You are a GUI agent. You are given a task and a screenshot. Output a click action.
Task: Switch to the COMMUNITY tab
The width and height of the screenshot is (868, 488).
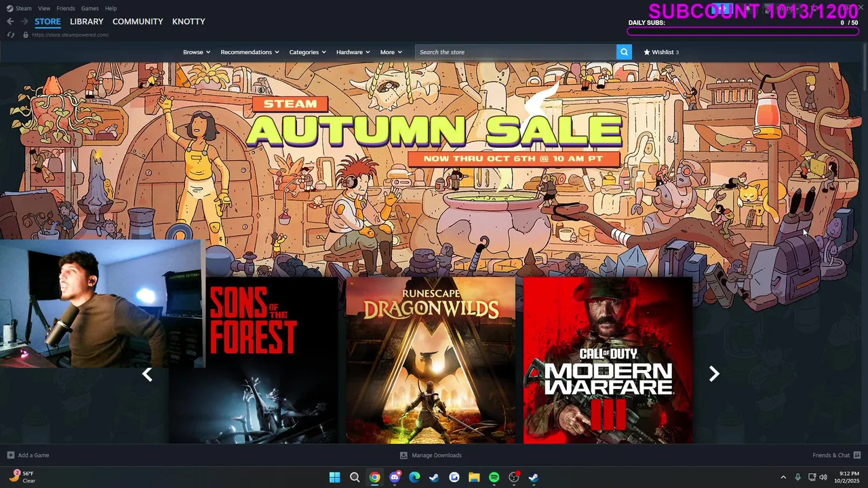click(x=138, y=22)
